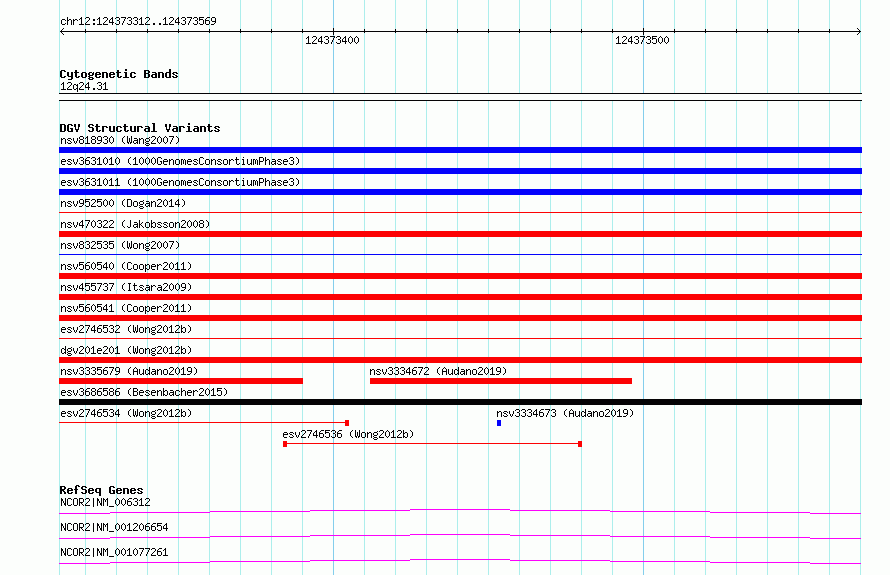Select the blue bar under nsv818930 (Wang2007)
The width and height of the screenshot is (890, 575).
point(460,150)
